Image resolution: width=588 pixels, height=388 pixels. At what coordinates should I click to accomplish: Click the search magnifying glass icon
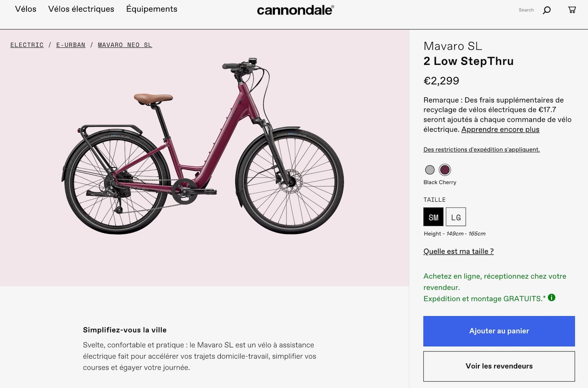pos(547,10)
